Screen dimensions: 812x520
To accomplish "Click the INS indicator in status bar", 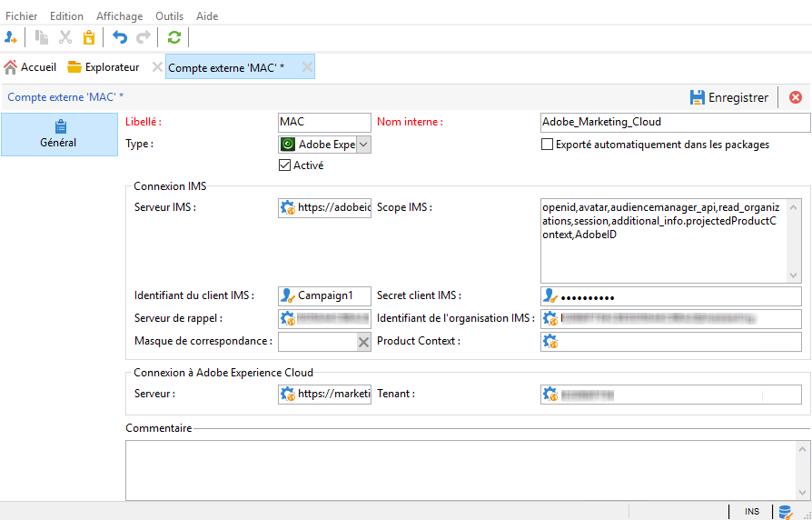I will [752, 512].
